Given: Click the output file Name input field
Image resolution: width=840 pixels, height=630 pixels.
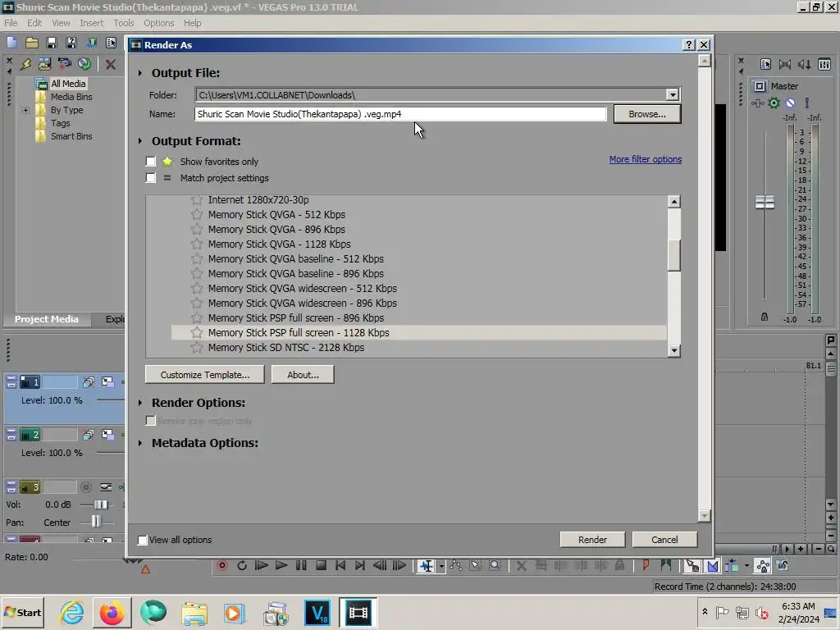Looking at the screenshot, I should click(x=400, y=114).
